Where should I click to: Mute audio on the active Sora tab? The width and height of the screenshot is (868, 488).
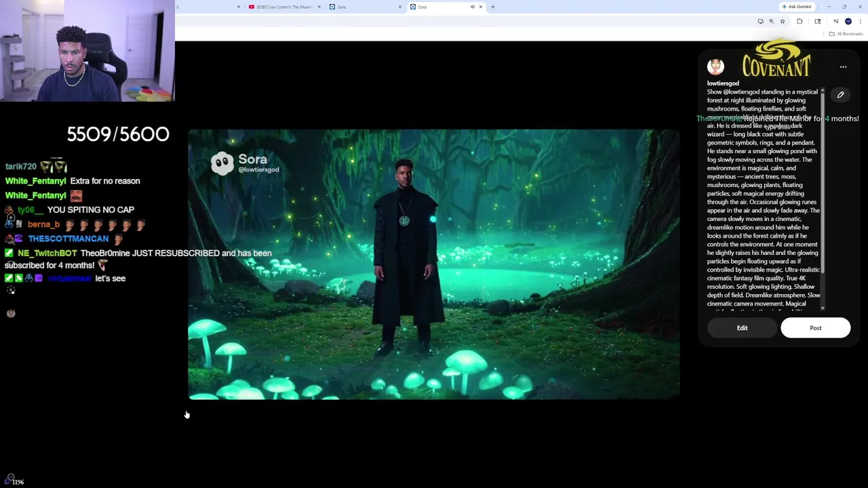point(472,7)
